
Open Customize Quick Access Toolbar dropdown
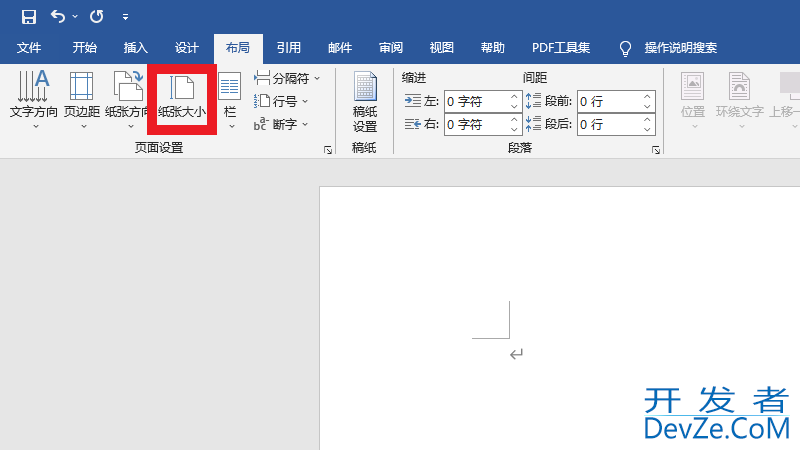(x=125, y=17)
